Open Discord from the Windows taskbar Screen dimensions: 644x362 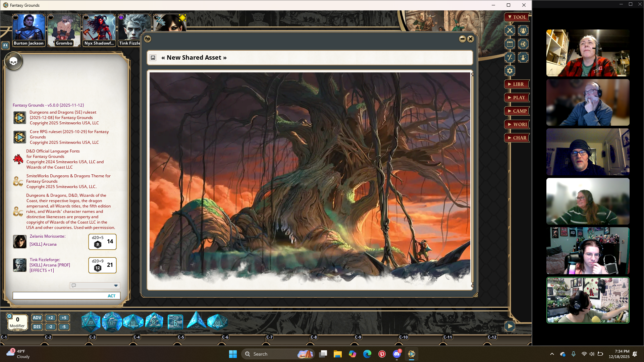[x=396, y=354]
